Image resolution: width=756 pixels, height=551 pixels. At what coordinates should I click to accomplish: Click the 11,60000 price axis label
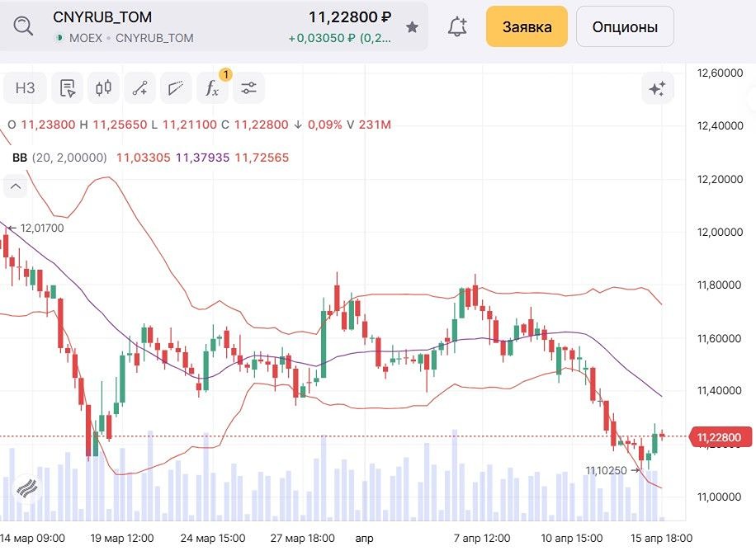click(720, 338)
